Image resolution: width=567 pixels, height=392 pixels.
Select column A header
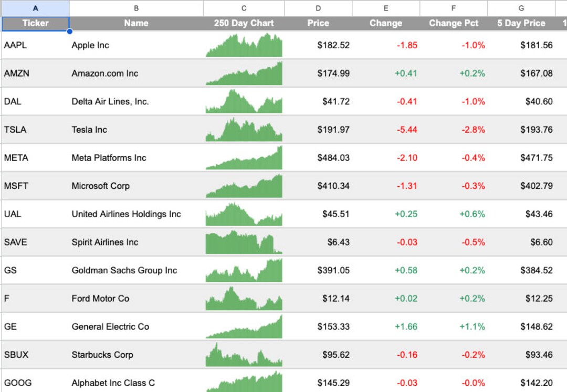(x=35, y=8)
